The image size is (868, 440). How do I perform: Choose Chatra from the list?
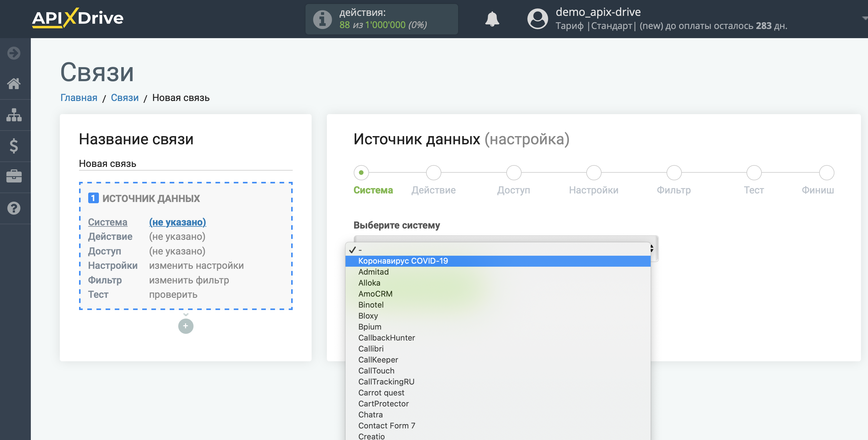point(498,415)
